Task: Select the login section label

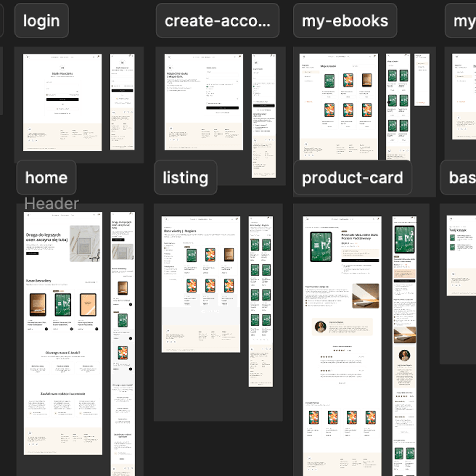Action: coord(41,21)
